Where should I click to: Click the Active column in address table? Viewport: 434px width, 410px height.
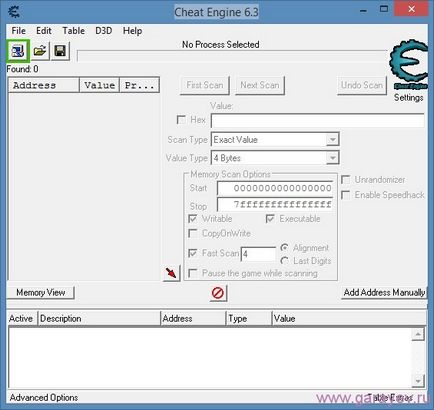pos(22,318)
